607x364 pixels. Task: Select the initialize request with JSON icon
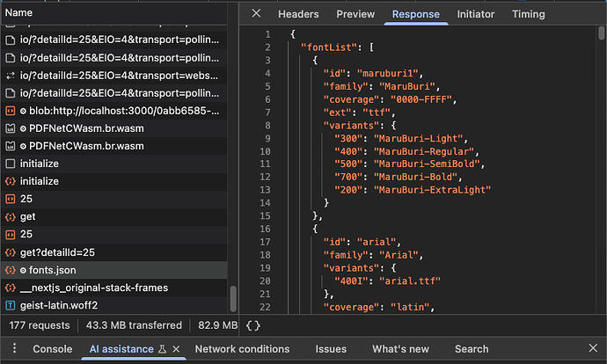coord(114,181)
